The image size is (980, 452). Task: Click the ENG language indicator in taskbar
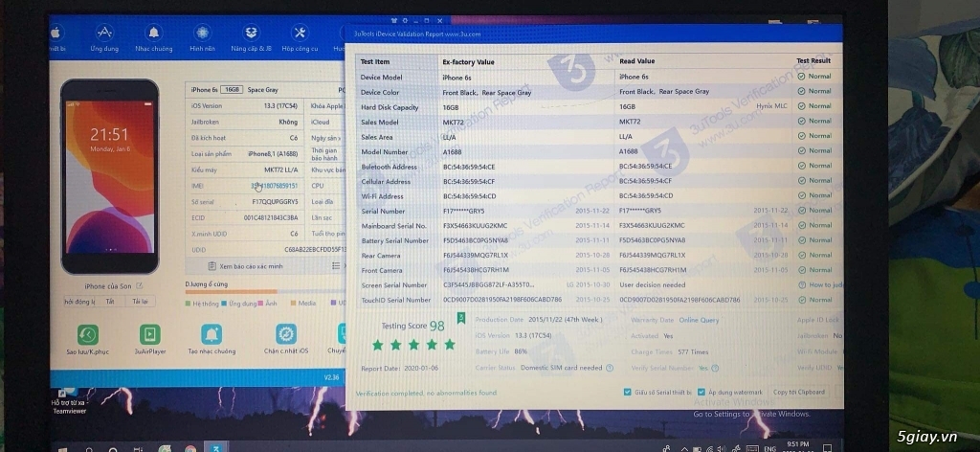[x=770, y=448]
